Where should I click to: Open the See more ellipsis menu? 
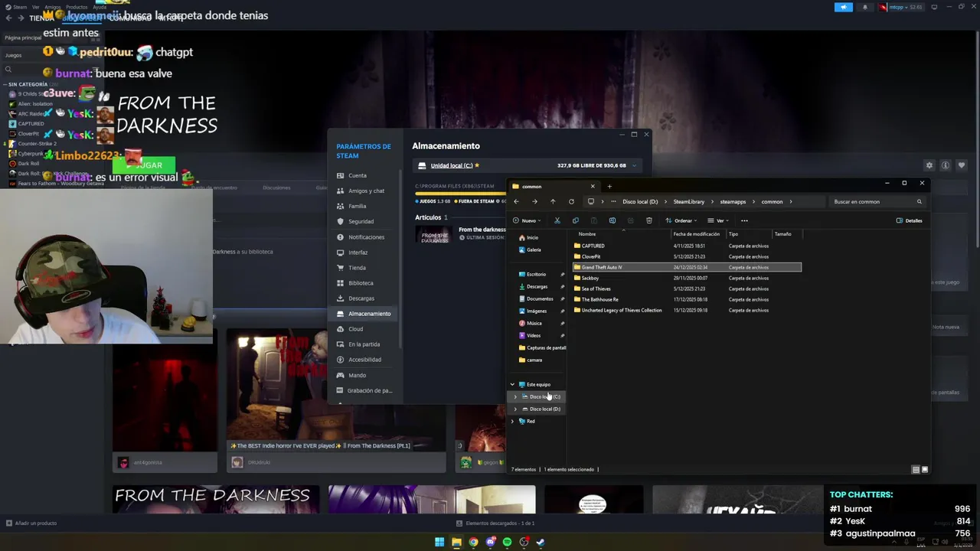coord(744,220)
